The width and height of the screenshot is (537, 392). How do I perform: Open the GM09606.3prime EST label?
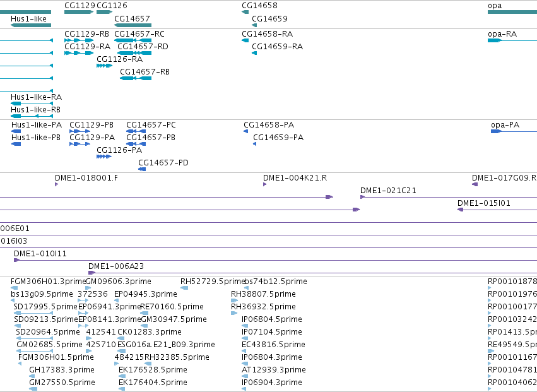point(118,282)
